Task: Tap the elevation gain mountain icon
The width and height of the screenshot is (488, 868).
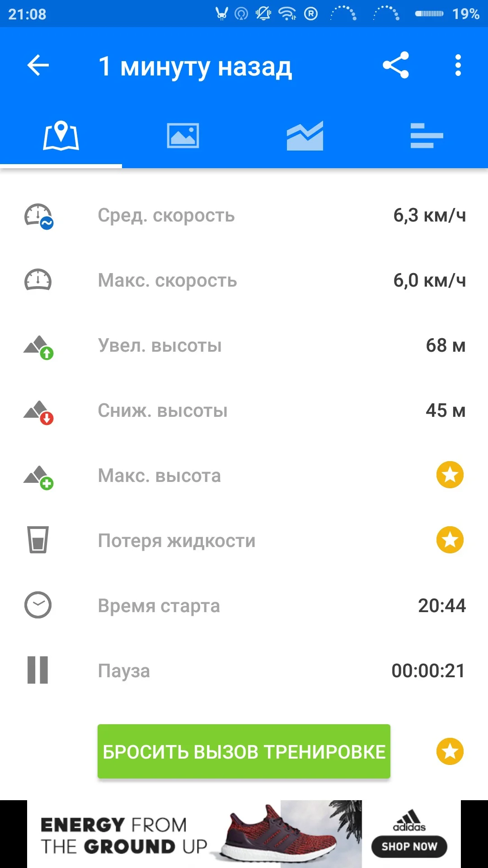Action: coord(38,347)
